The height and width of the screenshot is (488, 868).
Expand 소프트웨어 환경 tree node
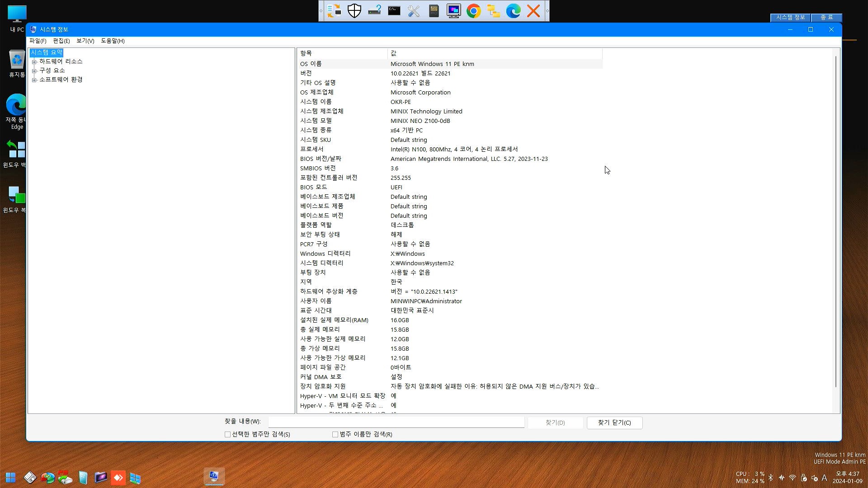pyautogui.click(x=34, y=80)
